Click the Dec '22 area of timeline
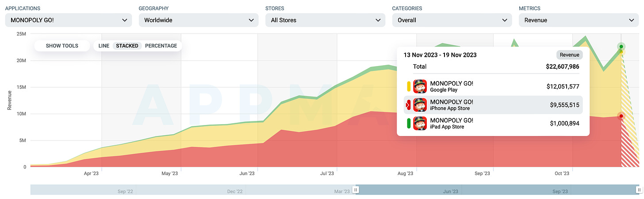 click(234, 191)
